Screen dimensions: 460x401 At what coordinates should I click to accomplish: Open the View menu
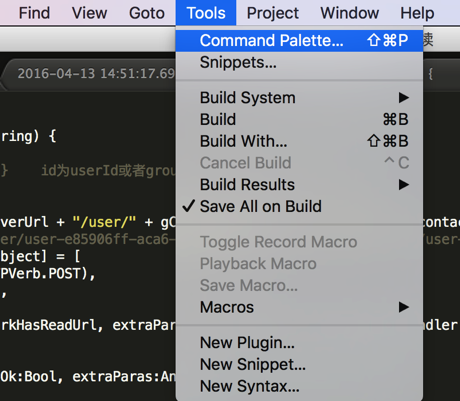(89, 13)
